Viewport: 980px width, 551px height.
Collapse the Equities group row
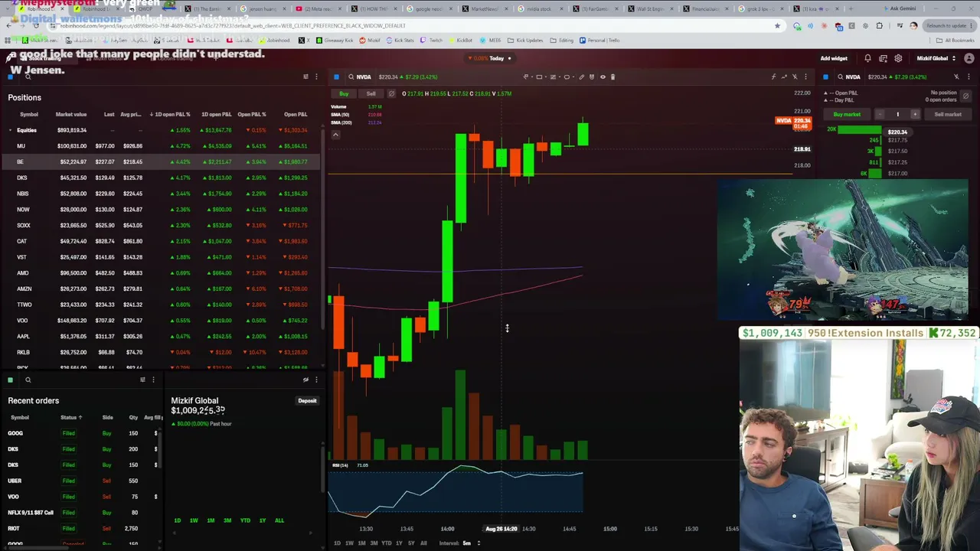[11, 130]
